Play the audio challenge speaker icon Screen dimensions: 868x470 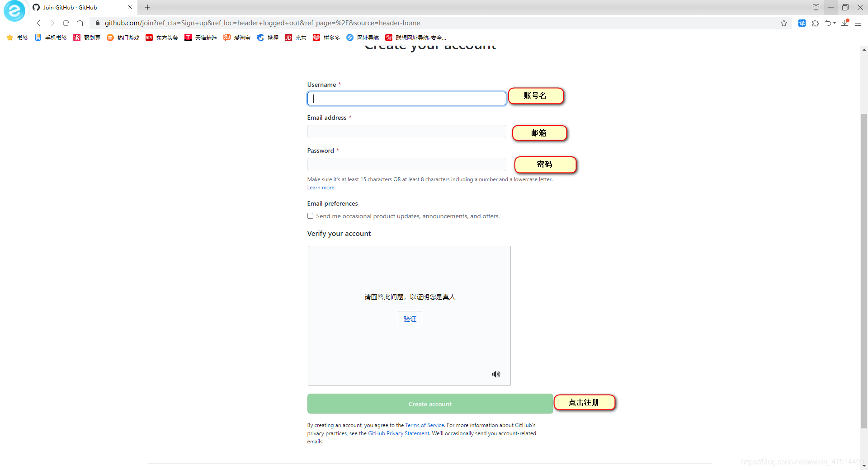[x=496, y=374]
